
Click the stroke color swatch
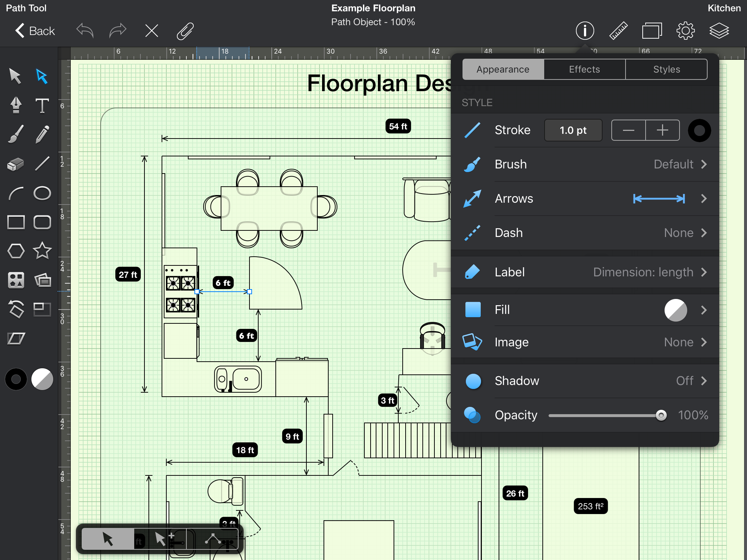pyautogui.click(x=699, y=130)
